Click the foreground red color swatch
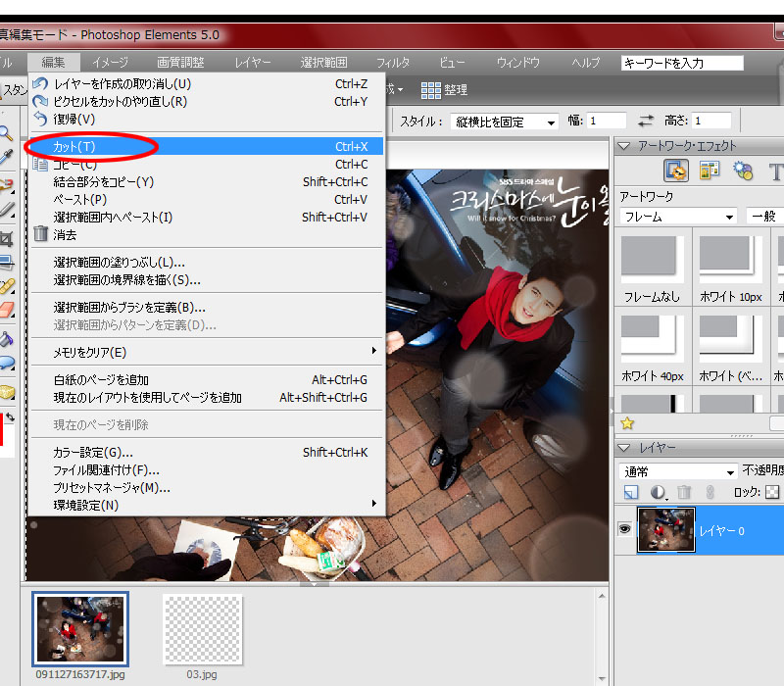This screenshot has width=784, height=686. pos(2,429)
